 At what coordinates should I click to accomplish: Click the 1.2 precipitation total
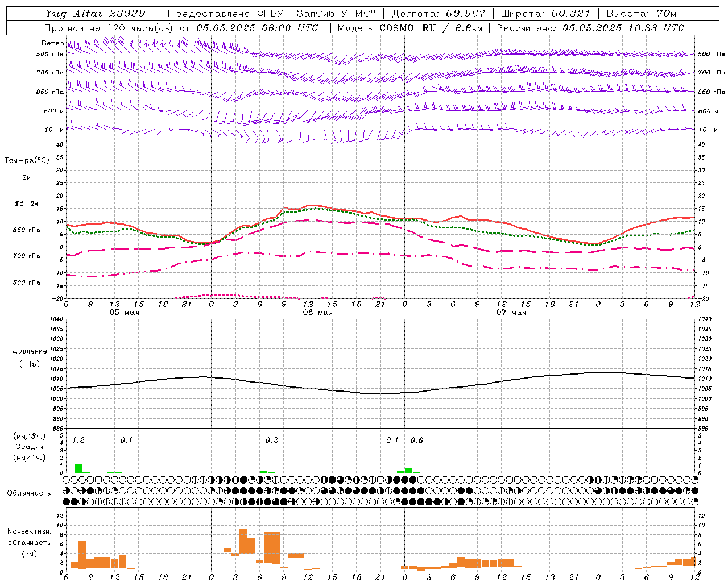(x=78, y=440)
